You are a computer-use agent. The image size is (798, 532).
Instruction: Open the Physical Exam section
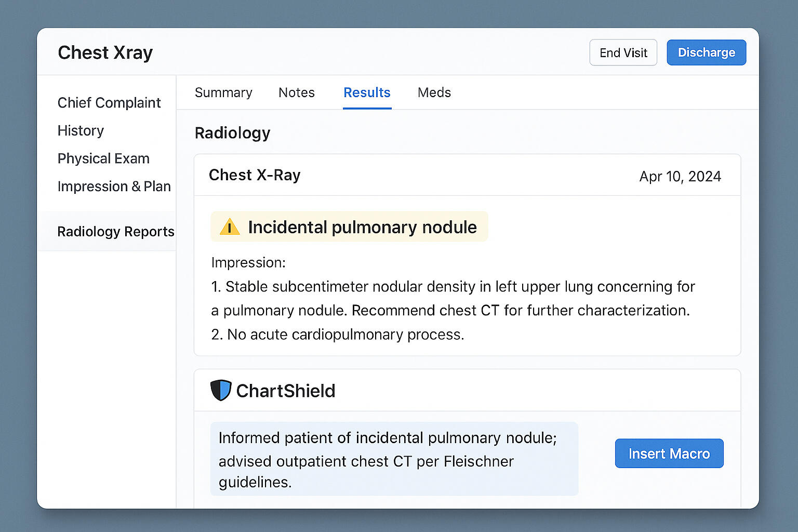(x=103, y=158)
